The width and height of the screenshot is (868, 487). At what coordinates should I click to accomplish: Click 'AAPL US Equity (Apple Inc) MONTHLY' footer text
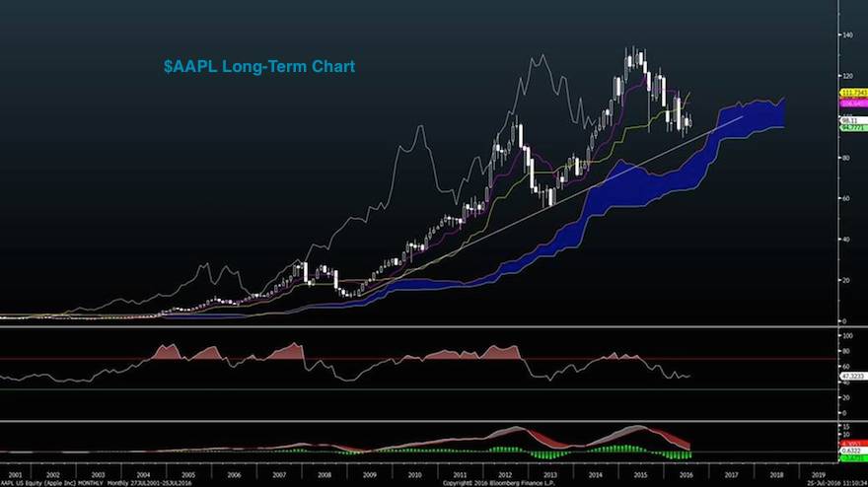(52, 483)
